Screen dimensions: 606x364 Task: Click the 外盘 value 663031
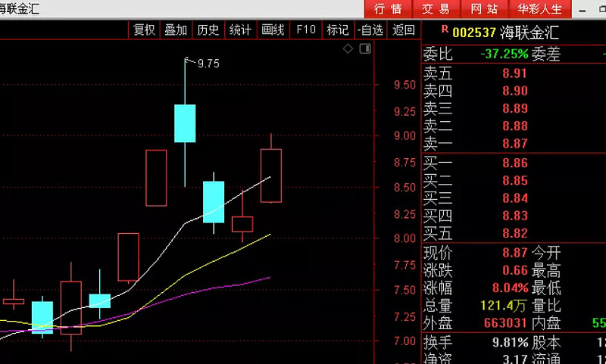[505, 323]
